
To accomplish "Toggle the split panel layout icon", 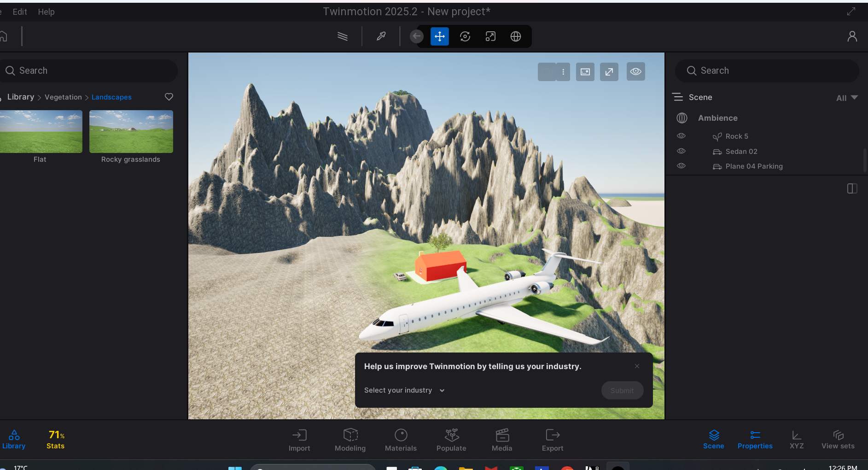I will tap(852, 188).
